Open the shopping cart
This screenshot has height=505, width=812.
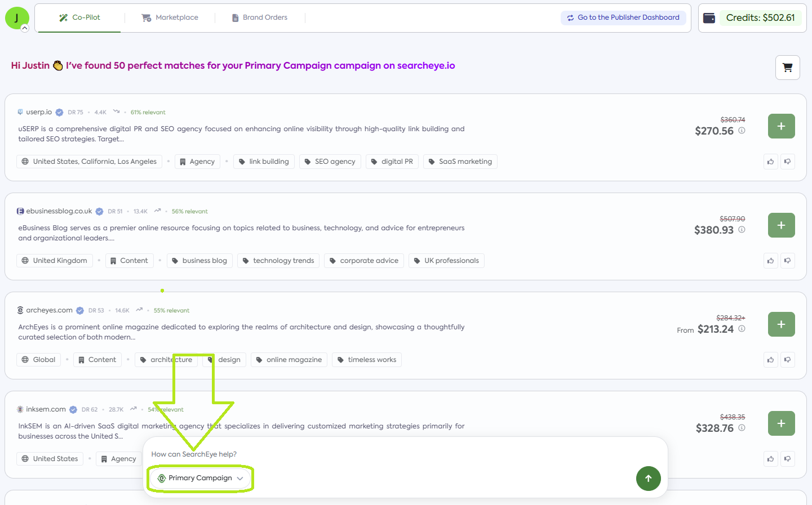[788, 68]
